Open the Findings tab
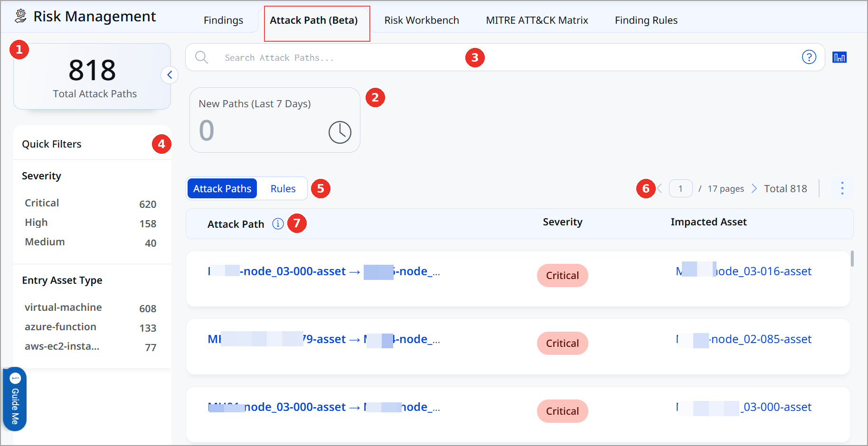Screen dimensions: 868x446 [223, 20]
